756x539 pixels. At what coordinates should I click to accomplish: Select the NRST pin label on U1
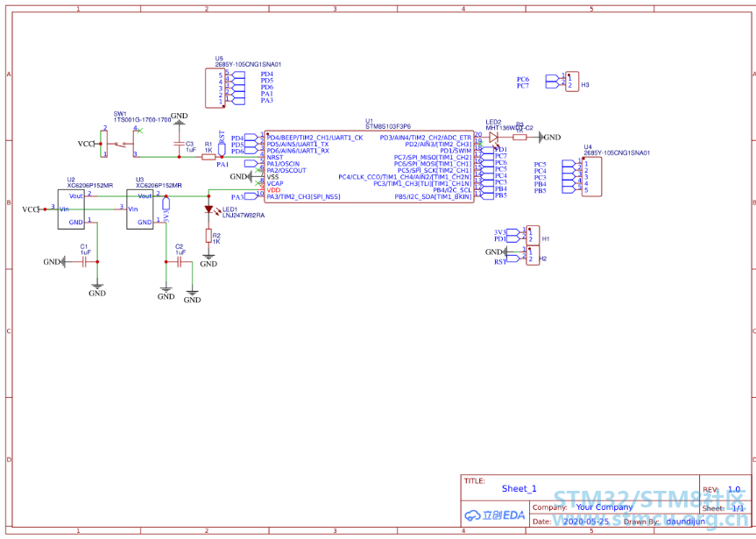tap(275, 157)
